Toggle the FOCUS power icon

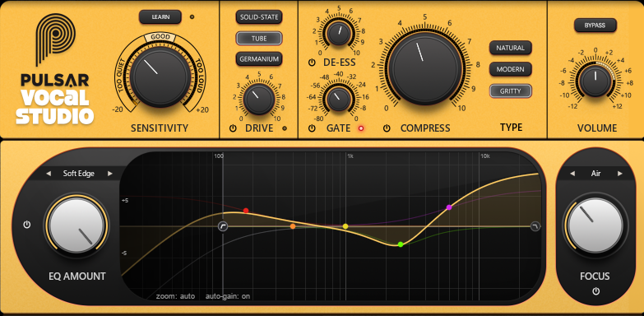[596, 291]
